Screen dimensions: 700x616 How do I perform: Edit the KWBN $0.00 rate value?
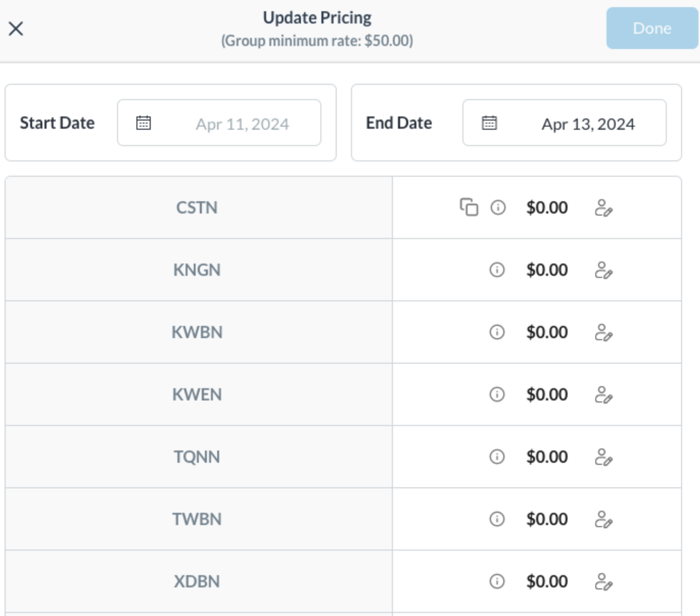tap(547, 333)
